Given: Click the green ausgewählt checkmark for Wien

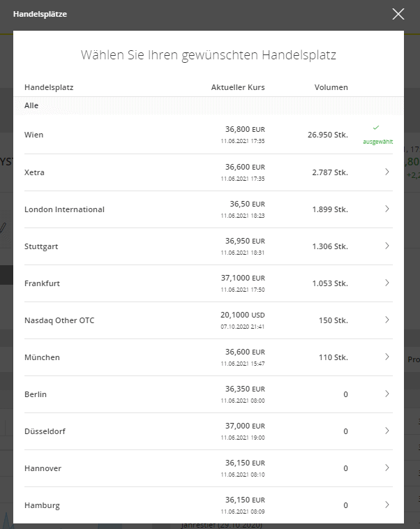Looking at the screenshot, I should [376, 128].
